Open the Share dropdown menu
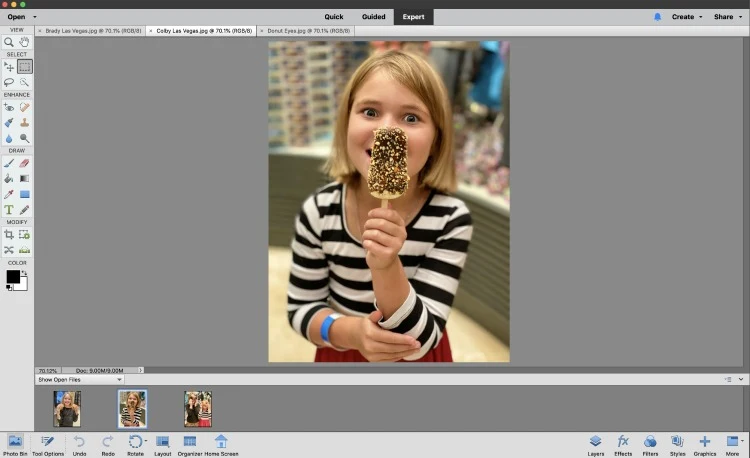Image resolution: width=750 pixels, height=458 pixels. click(x=725, y=17)
